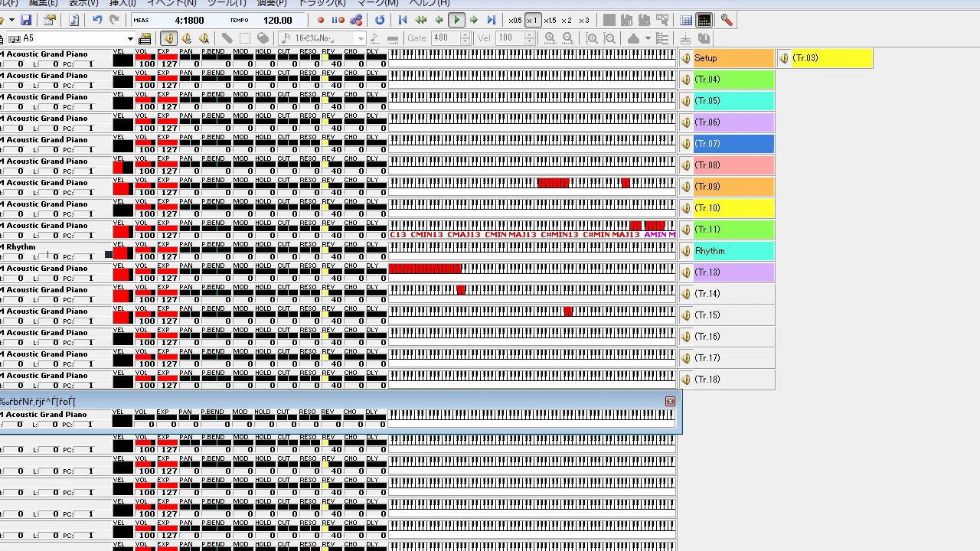Start recording with the red record button
Viewport: 980px width, 551px height.
(x=321, y=20)
